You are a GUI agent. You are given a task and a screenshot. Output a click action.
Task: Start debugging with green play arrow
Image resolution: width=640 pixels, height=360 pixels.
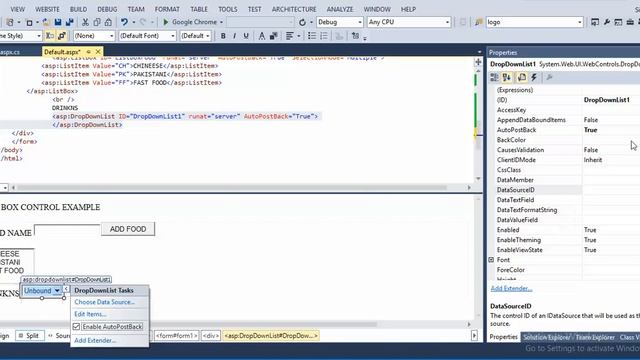tap(166, 22)
